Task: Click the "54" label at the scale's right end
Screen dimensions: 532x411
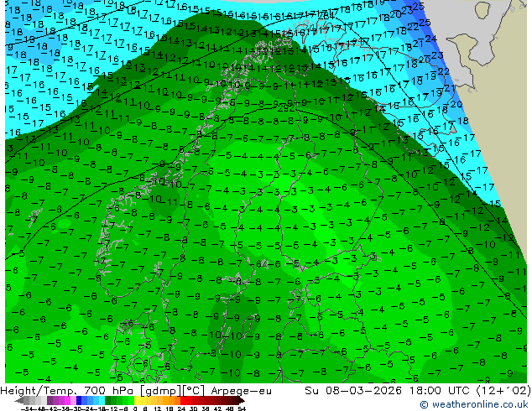Action: point(243,409)
